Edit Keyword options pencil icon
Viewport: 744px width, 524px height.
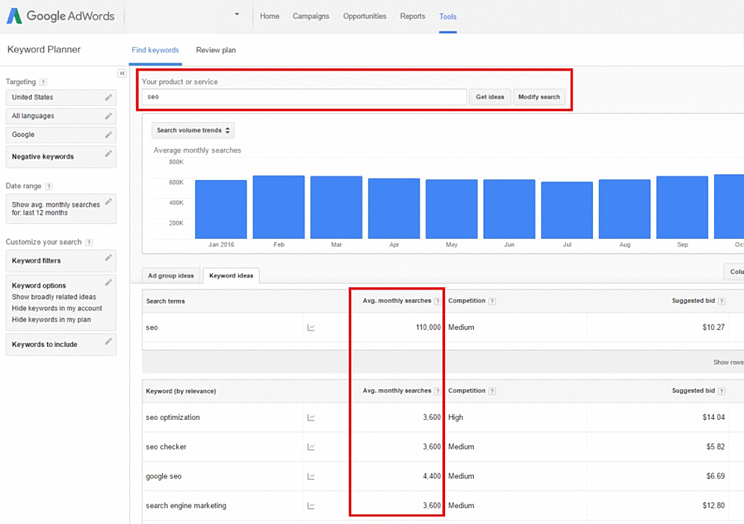[108, 282]
